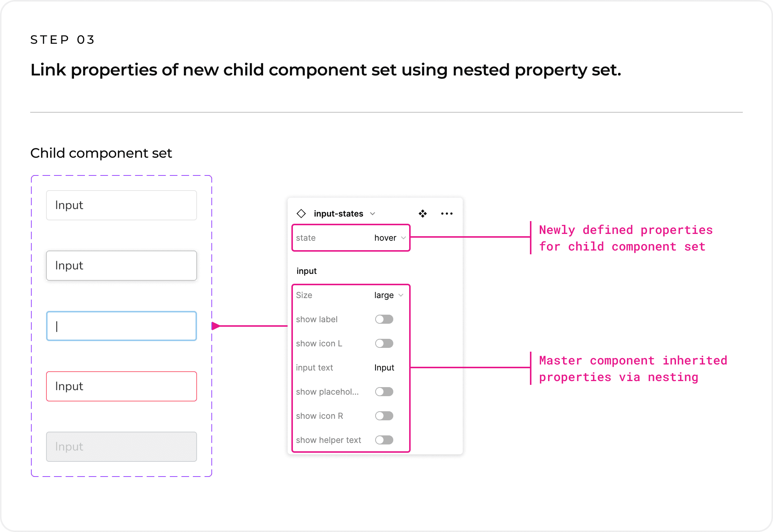
Task: Click the focused blue-bordered input field
Action: coord(122,326)
